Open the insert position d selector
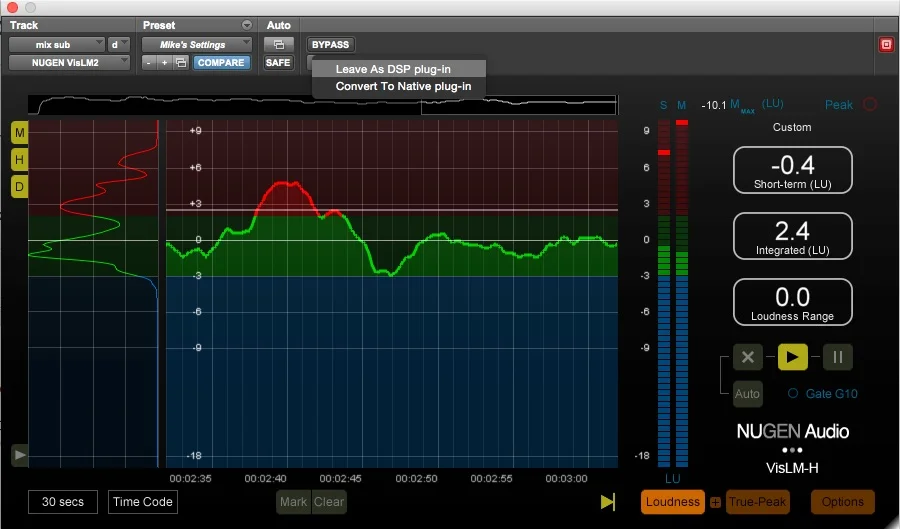The image size is (900, 529). click(x=119, y=45)
